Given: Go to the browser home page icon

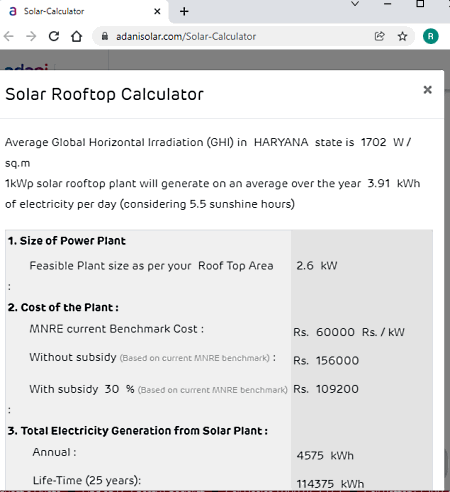Looking at the screenshot, I should pos(76,36).
